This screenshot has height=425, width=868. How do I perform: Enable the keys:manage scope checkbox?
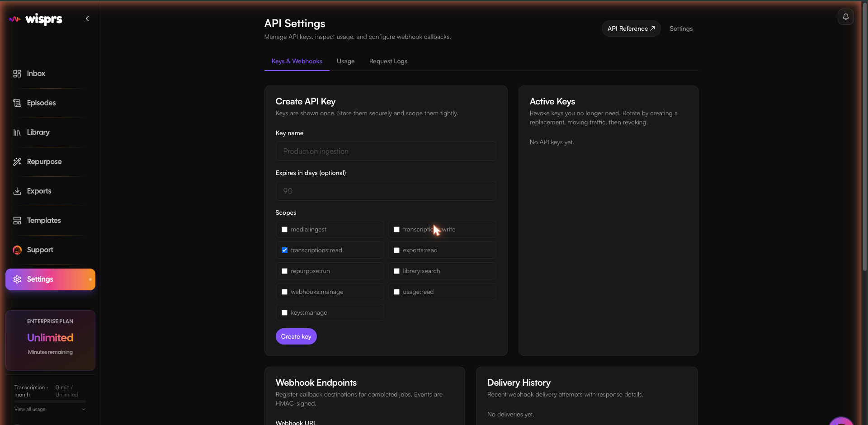(284, 313)
